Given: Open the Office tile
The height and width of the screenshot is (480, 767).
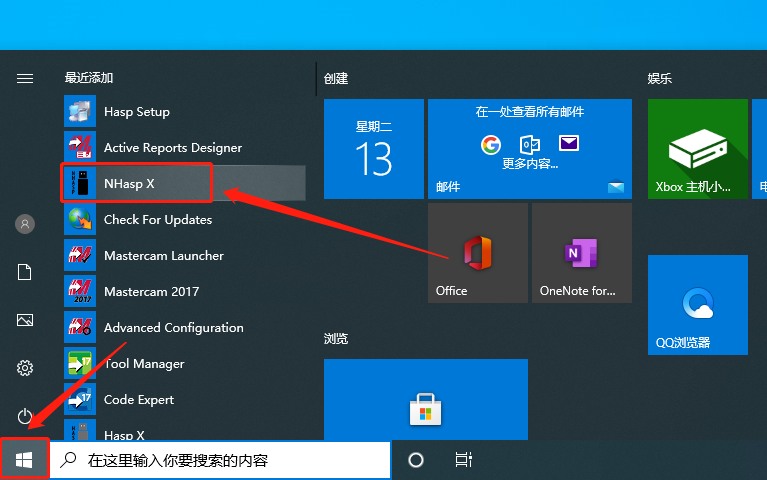Looking at the screenshot, I should pyautogui.click(x=477, y=253).
